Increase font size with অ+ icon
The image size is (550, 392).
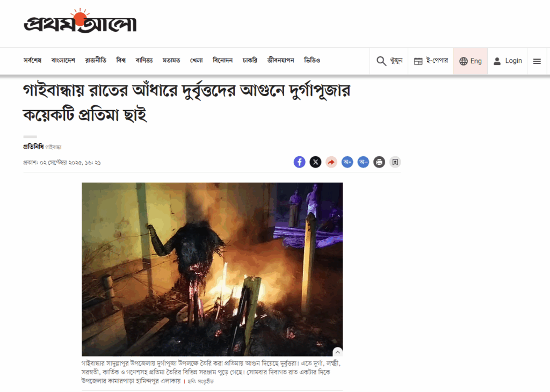[348, 162]
